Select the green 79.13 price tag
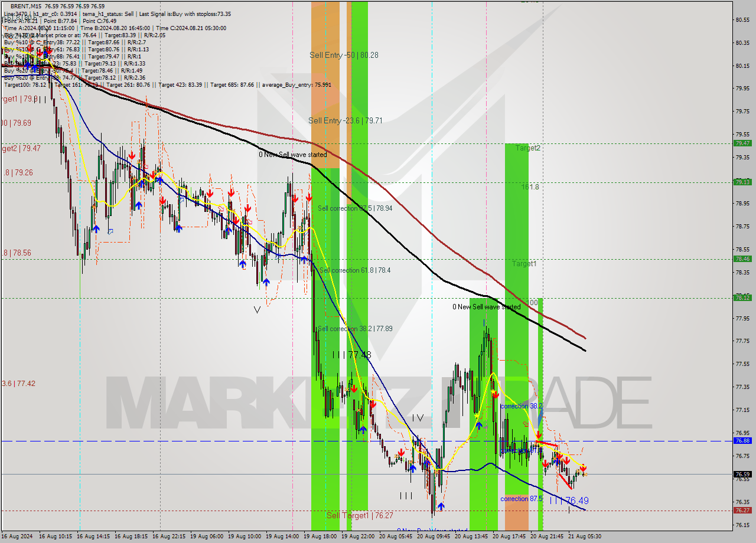Image resolution: width=756 pixels, height=543 pixels. [x=742, y=182]
